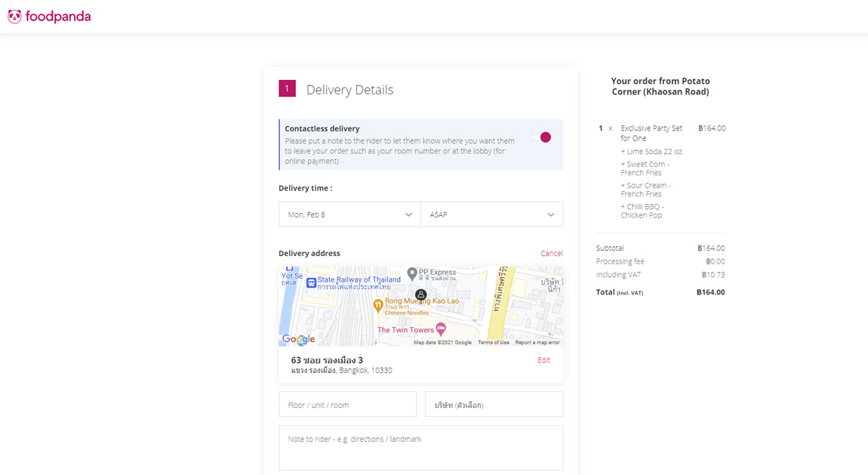Click the Exclusive Party Set for One item
The image size is (868, 475).
(651, 133)
